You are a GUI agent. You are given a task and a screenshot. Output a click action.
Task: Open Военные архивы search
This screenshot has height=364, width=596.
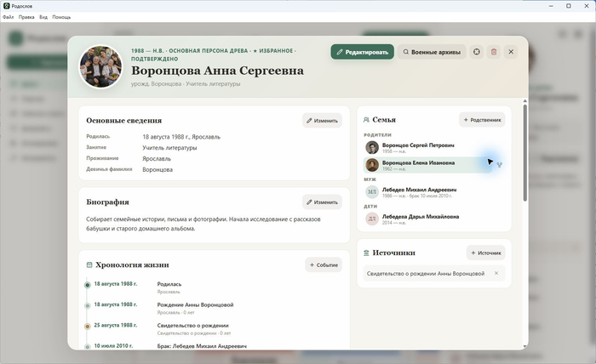[432, 52]
